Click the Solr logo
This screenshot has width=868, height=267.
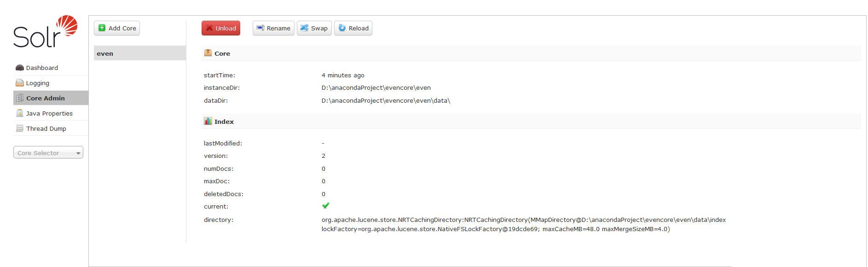coord(45,32)
